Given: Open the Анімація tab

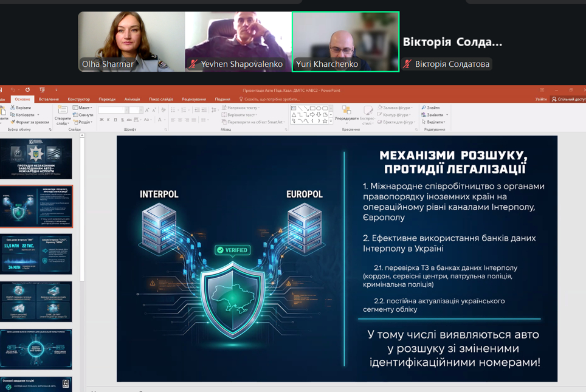Looking at the screenshot, I should [x=132, y=100].
